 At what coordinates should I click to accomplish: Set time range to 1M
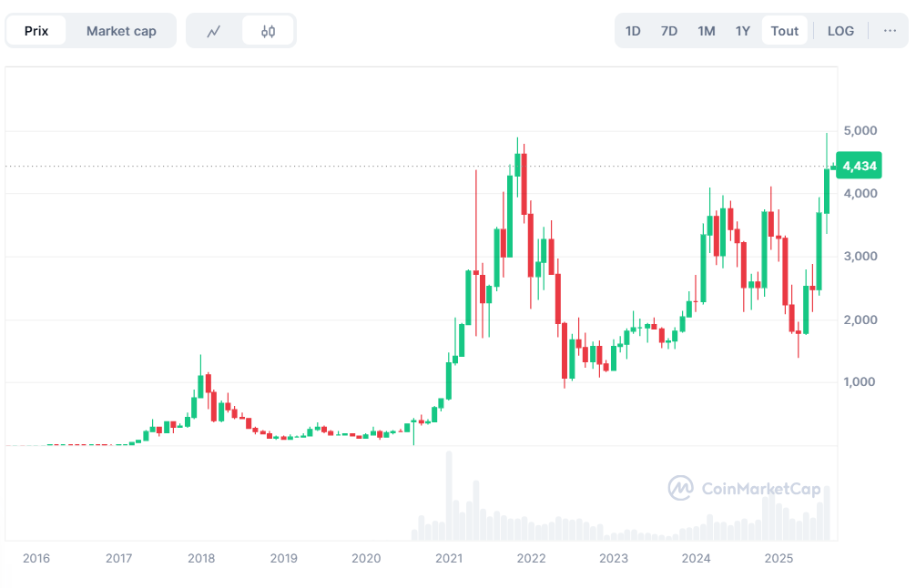tap(707, 31)
